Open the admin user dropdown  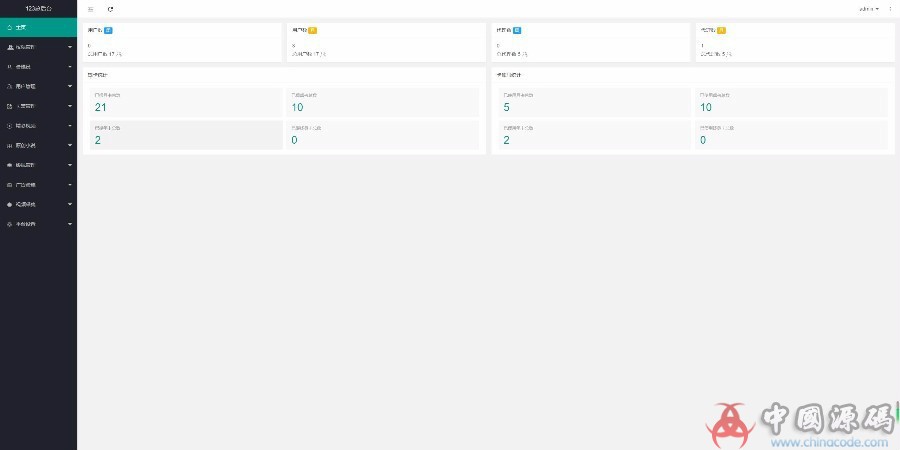coord(869,8)
